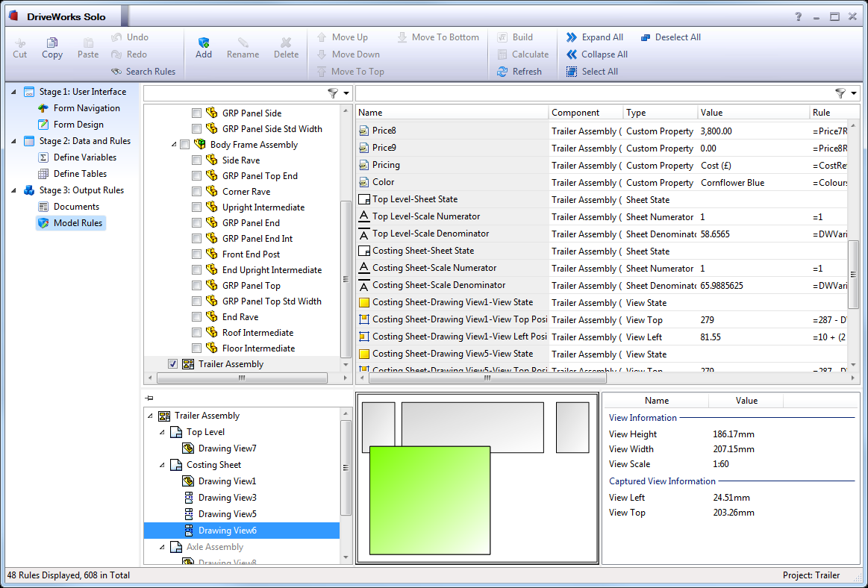This screenshot has height=588, width=868.
Task: Click the Calculate icon
Action: click(502, 54)
